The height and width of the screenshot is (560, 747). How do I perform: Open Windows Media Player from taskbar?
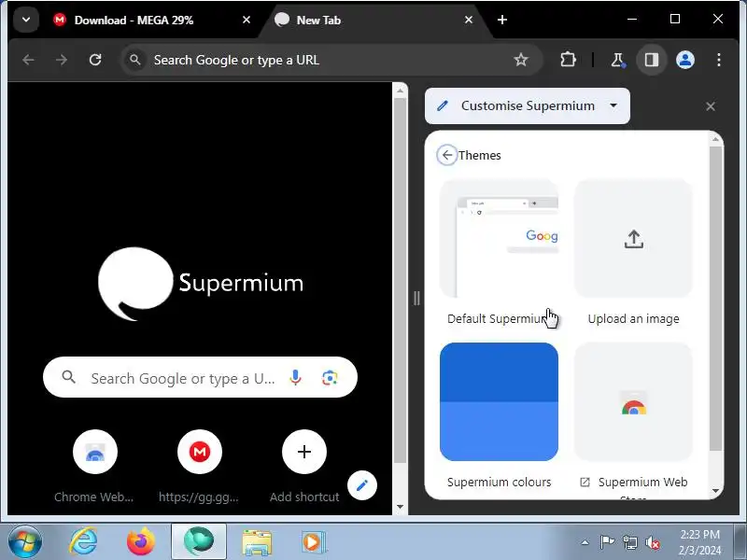point(314,542)
